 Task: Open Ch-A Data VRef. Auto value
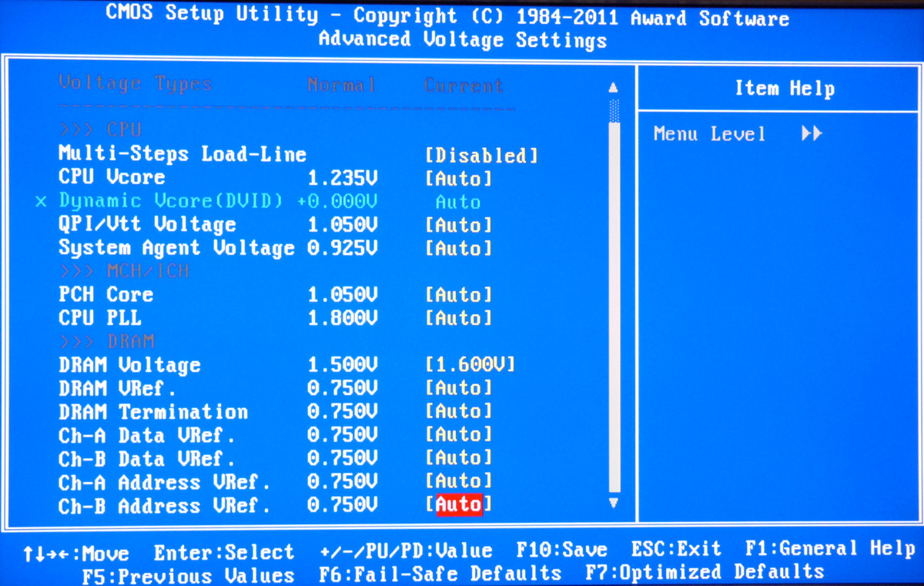[458, 434]
